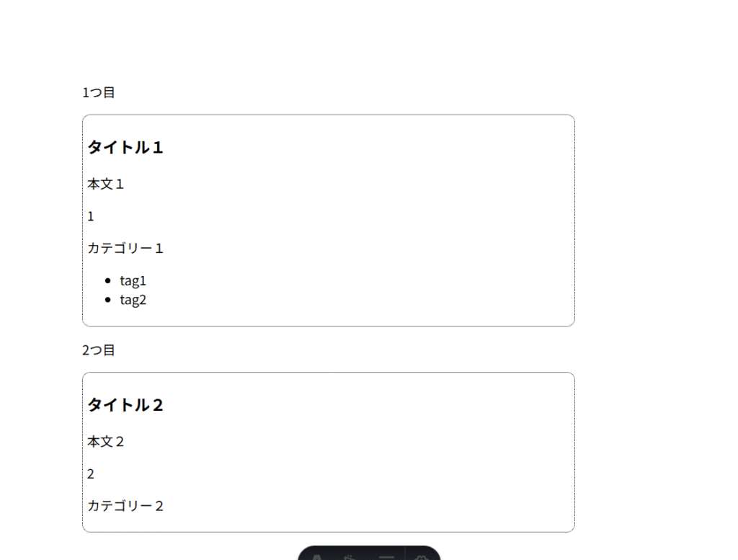Click the number "2" in second card
738x560 pixels.
point(91,474)
